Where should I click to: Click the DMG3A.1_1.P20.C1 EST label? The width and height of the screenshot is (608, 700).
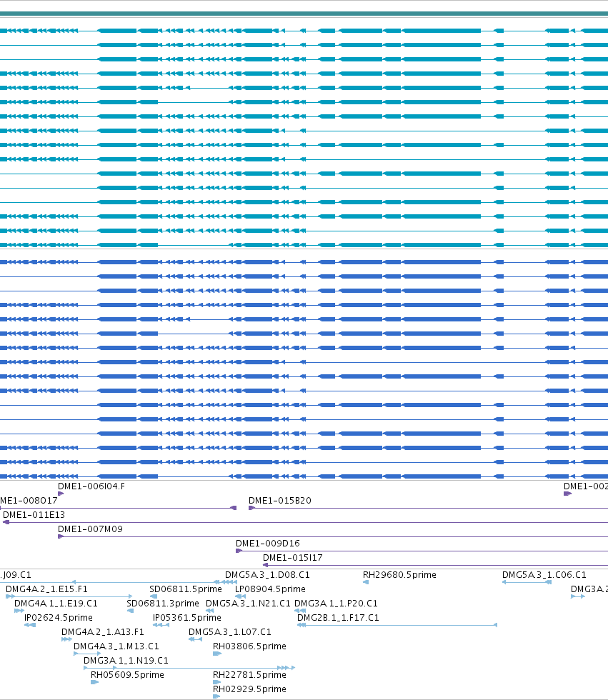tap(336, 603)
